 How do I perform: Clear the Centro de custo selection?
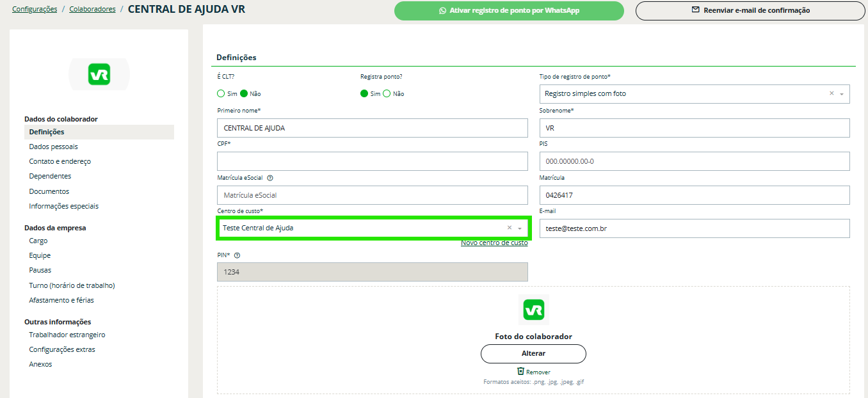click(x=510, y=228)
